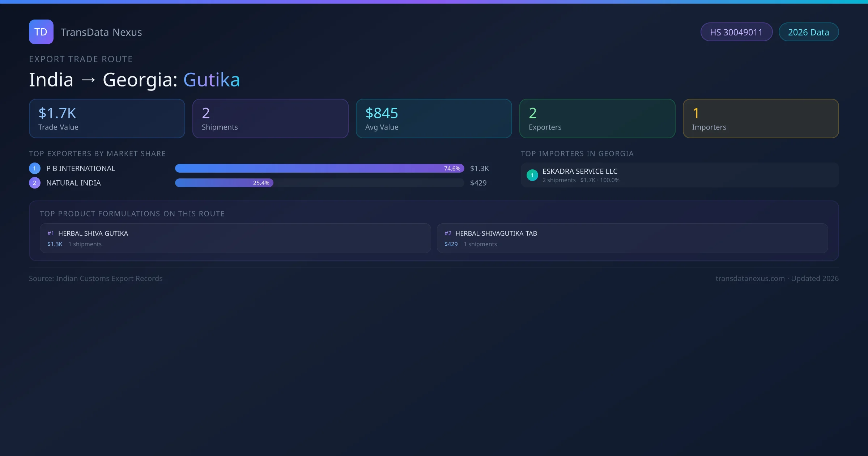This screenshot has width=868, height=456.
Task: Select the HS 30049011 pill badge
Action: click(736, 32)
